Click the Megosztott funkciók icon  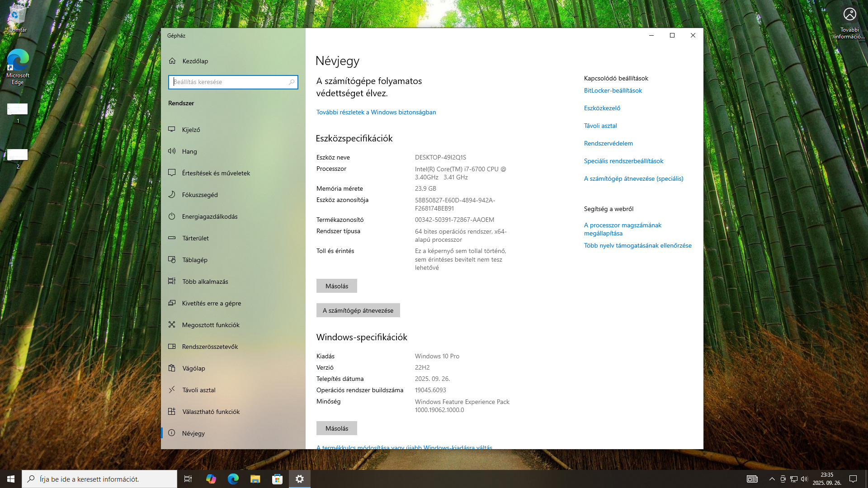pos(172,324)
